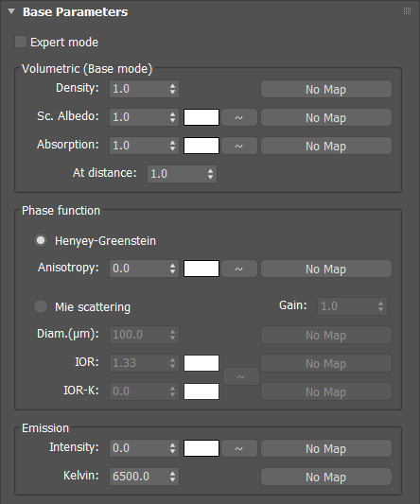Image resolution: width=420 pixels, height=504 pixels.
Task: Click the Anisotropy spinner arrows
Action: [x=173, y=269]
